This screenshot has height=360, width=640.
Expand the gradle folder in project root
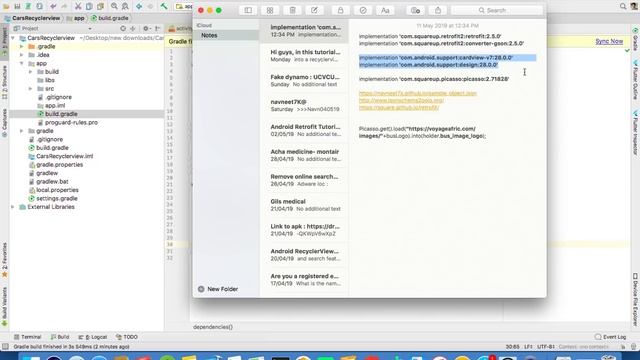[x=22, y=131]
